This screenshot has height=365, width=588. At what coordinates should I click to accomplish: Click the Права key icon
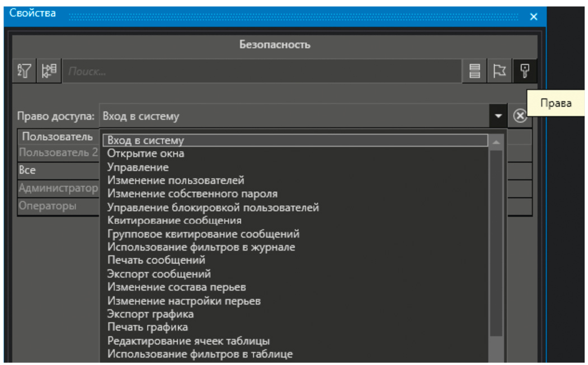525,71
